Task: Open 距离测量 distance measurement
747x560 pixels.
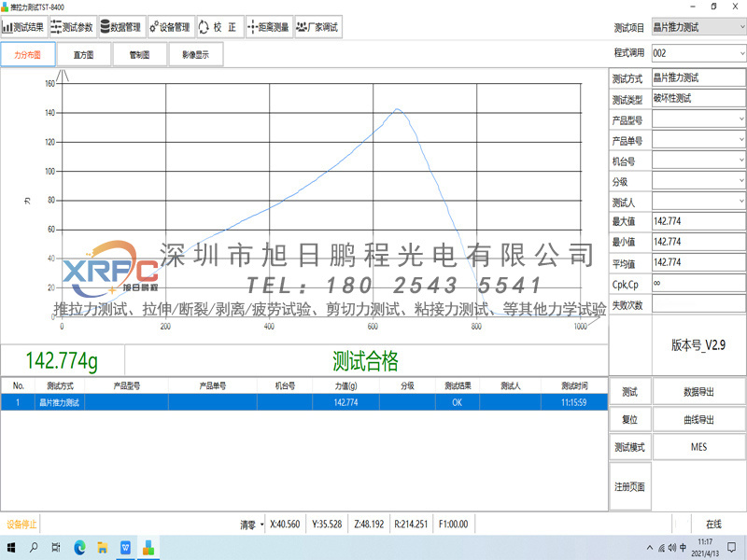Action: click(269, 27)
